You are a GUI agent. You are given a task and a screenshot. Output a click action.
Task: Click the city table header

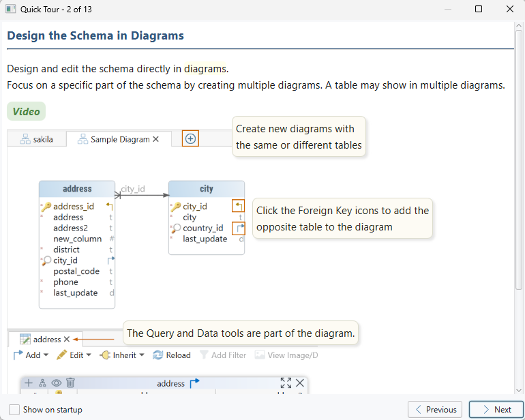[207, 189]
